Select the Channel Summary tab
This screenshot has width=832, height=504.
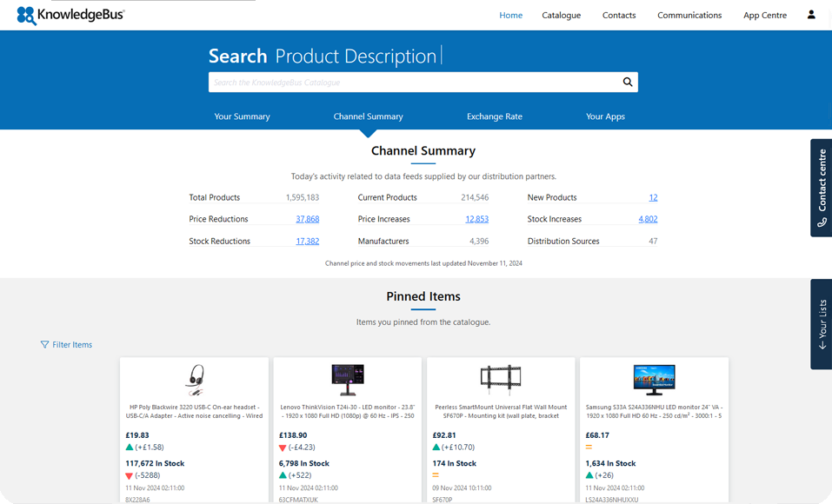(369, 116)
